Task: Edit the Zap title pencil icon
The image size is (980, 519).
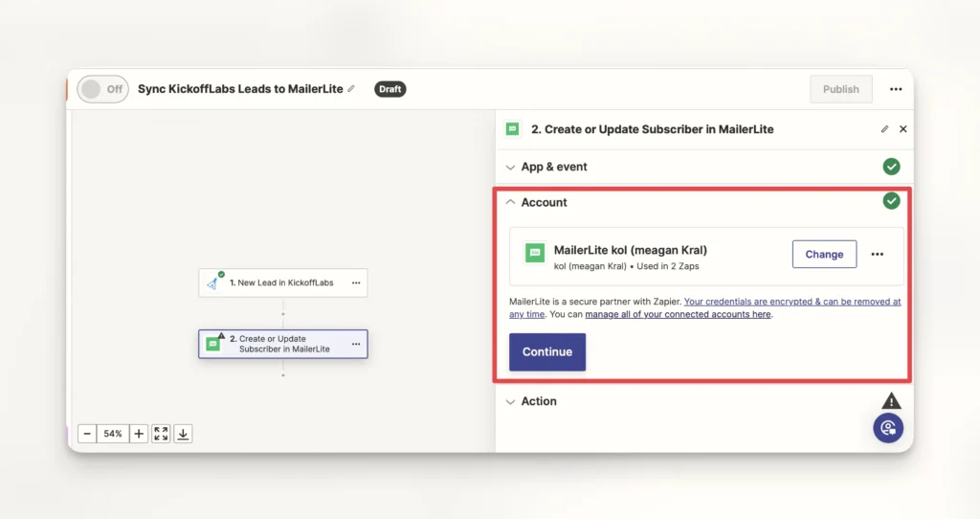Action: click(x=351, y=89)
